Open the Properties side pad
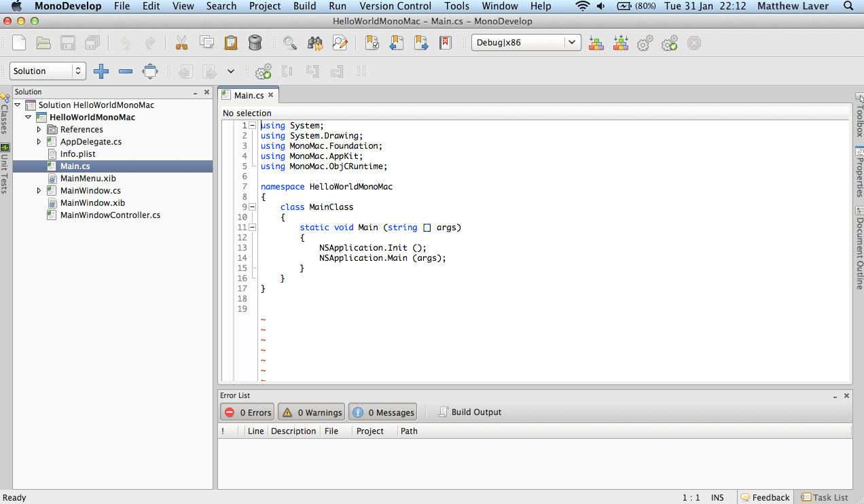This screenshot has width=864, height=504. pos(859,172)
